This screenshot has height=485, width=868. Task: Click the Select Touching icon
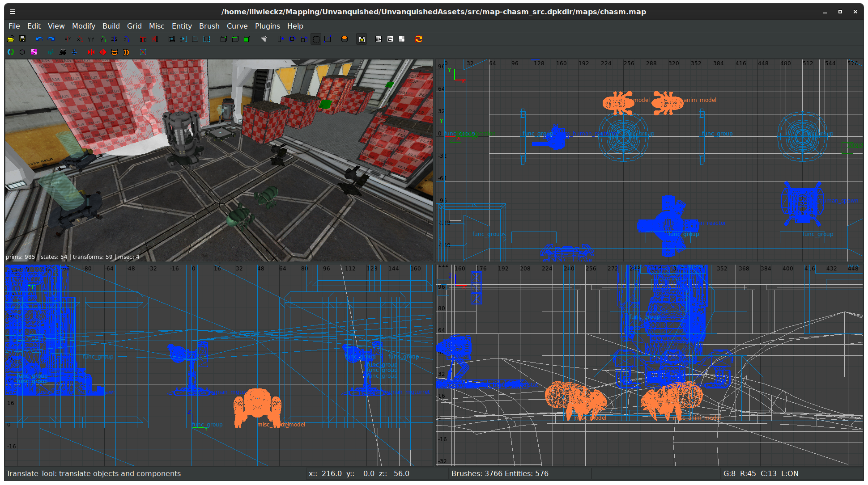183,39
